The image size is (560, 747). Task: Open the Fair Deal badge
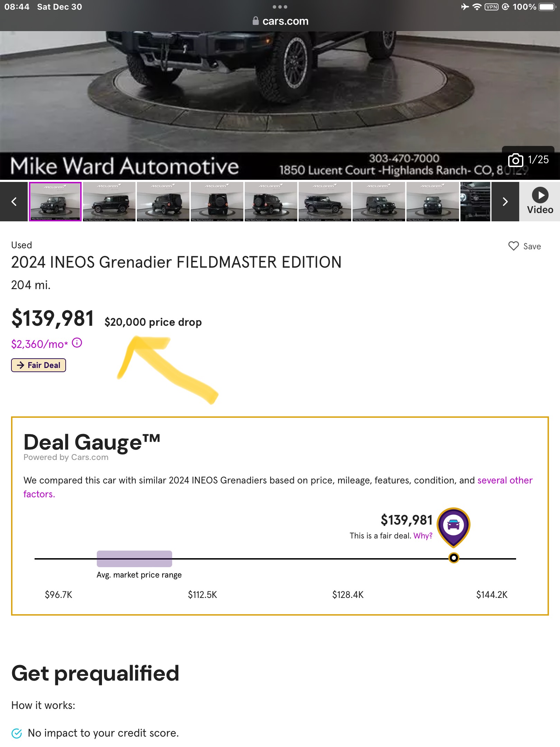click(38, 365)
